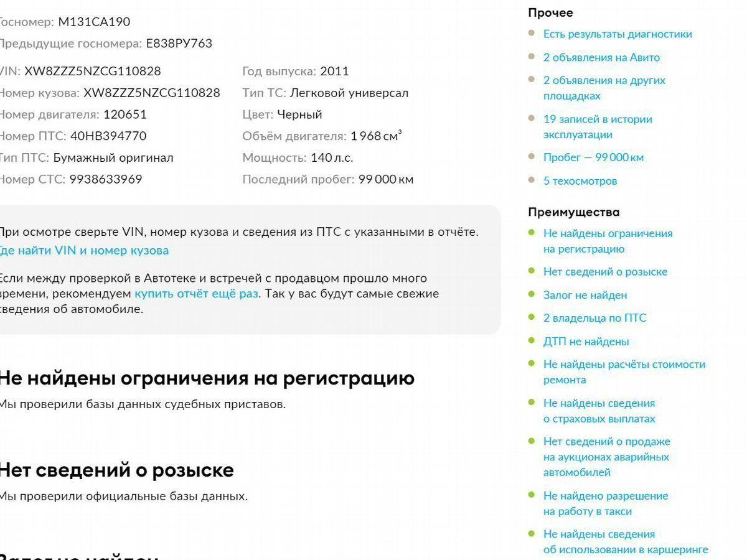The width and height of the screenshot is (747, 560).
Task: Click 'Пробег — 99 000 км' link
Action: [593, 157]
